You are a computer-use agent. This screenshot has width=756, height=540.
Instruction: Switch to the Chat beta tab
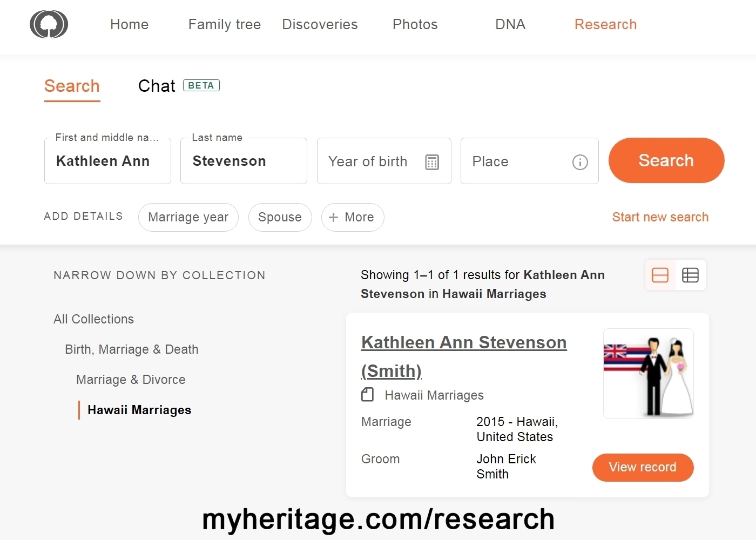(179, 86)
